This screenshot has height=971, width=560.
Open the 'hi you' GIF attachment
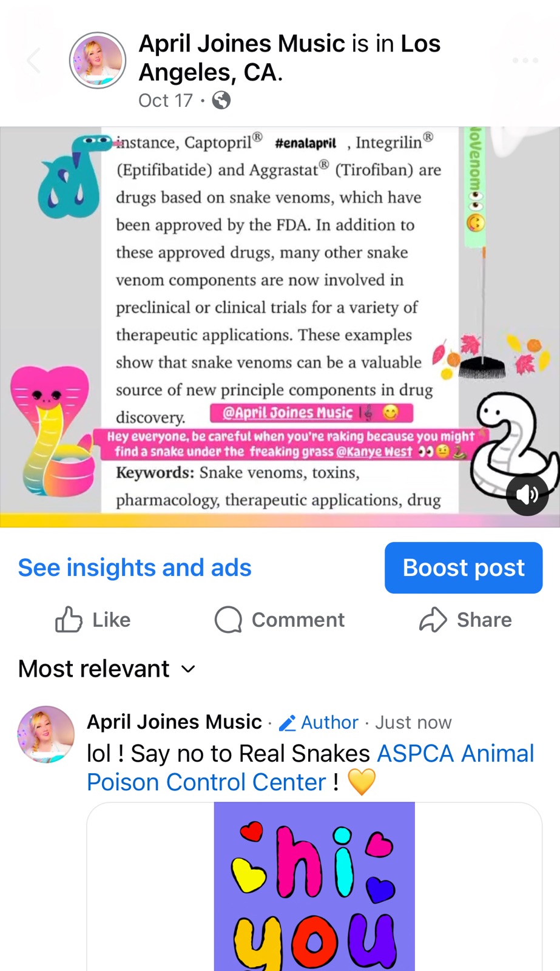pos(314,886)
